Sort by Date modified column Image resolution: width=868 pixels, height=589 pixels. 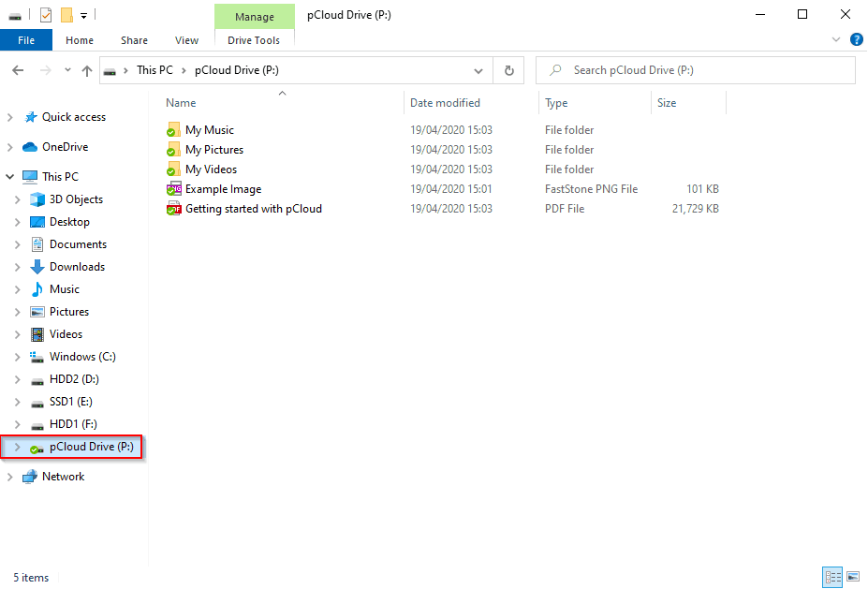pos(445,103)
